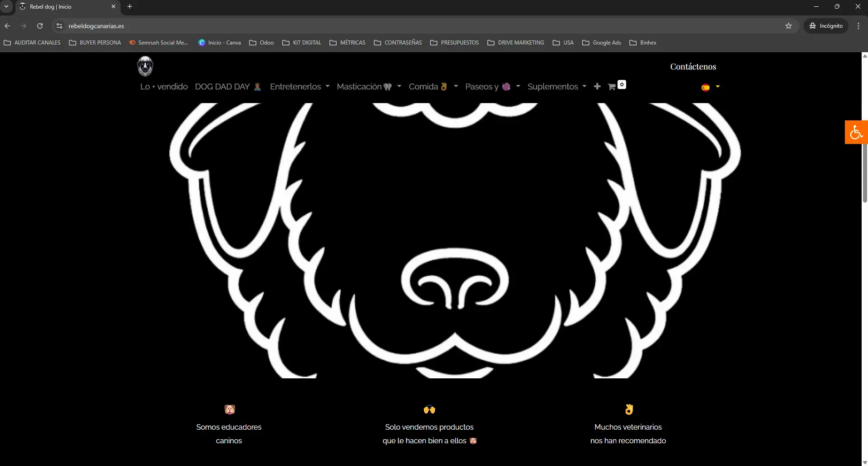Reload the page
The height and width of the screenshot is (466, 868).
pos(40,26)
